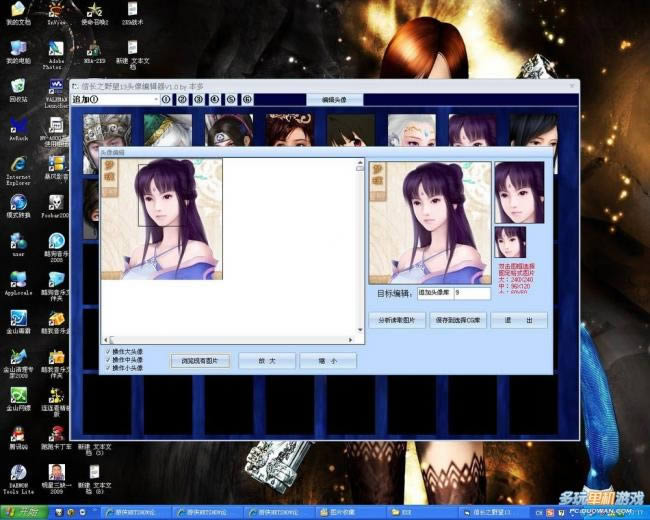Toggle the 操作小头像 checkbox
Image resolution: width=650 pixels, height=520 pixels.
point(108,369)
